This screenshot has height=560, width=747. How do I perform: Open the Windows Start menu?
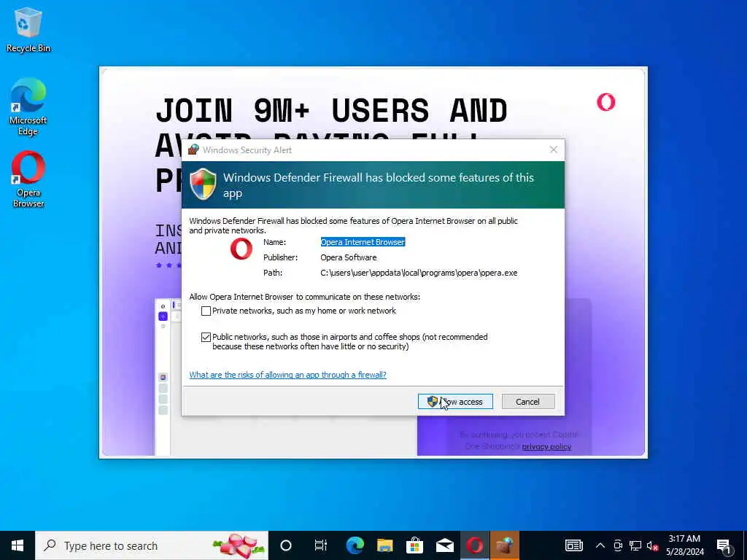pos(18,545)
